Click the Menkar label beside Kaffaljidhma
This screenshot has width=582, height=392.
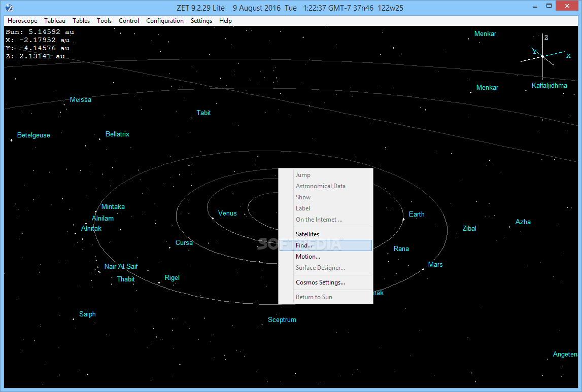tap(487, 88)
